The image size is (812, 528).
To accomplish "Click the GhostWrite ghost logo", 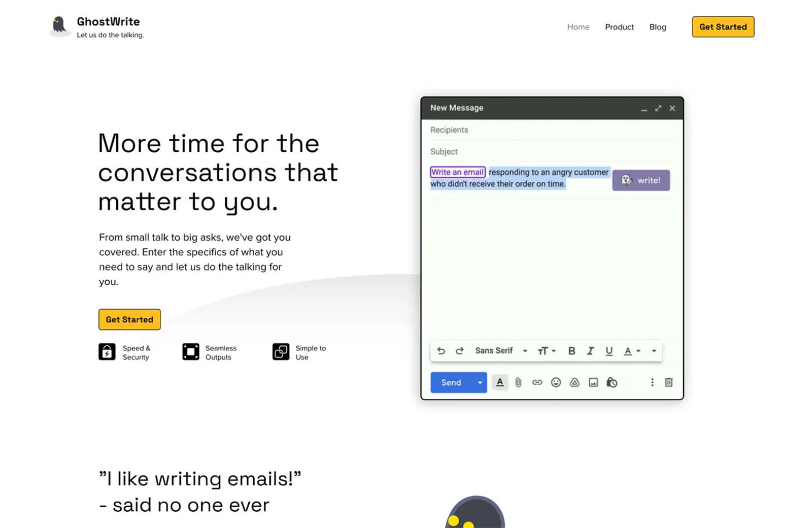I will point(59,26).
